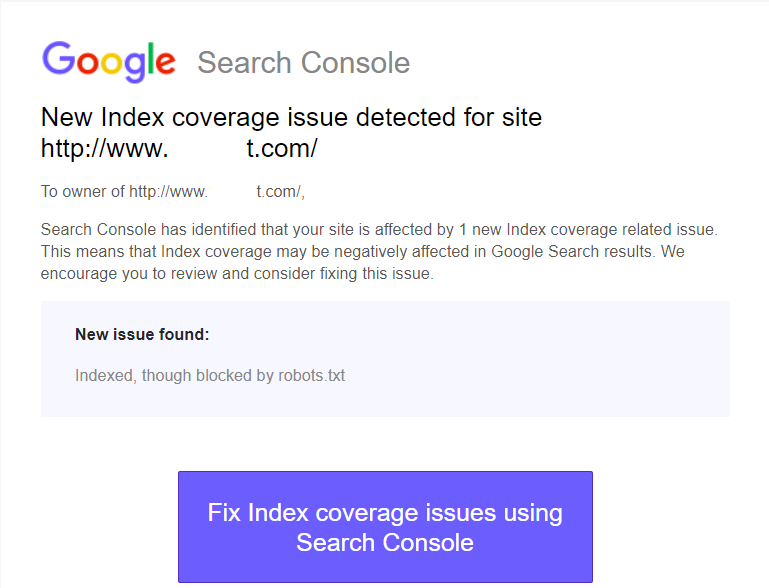This screenshot has height=588, width=769.
Task: Click the line encourage you to review
Action: (237, 274)
